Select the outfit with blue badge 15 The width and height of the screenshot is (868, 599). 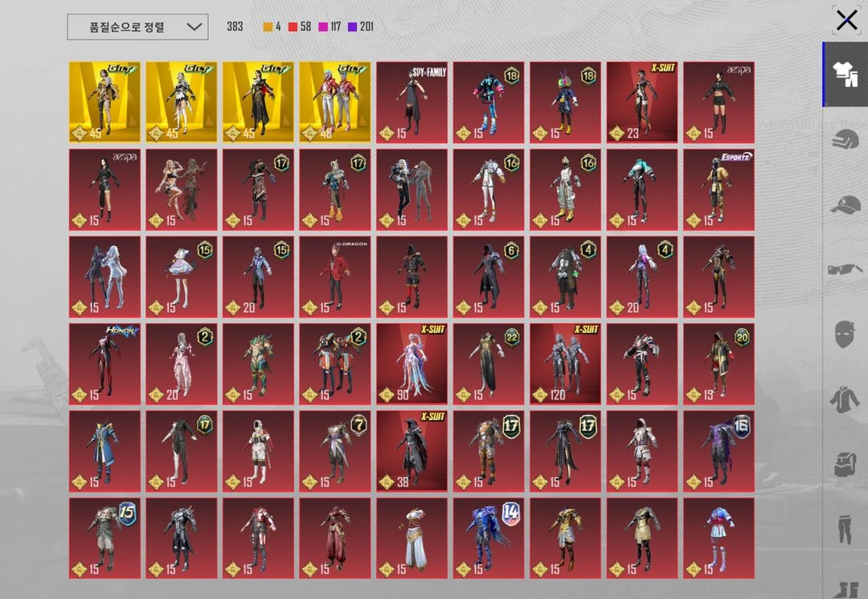click(104, 539)
